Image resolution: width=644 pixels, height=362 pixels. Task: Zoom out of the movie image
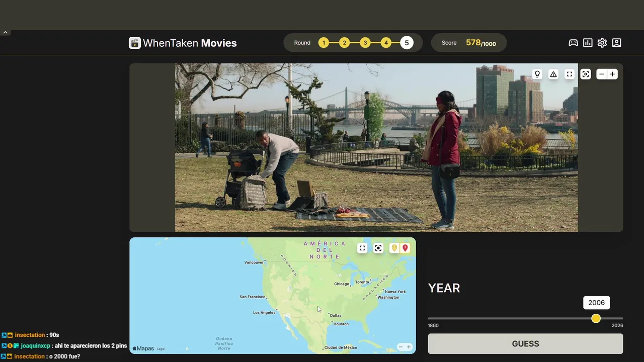[602, 74]
